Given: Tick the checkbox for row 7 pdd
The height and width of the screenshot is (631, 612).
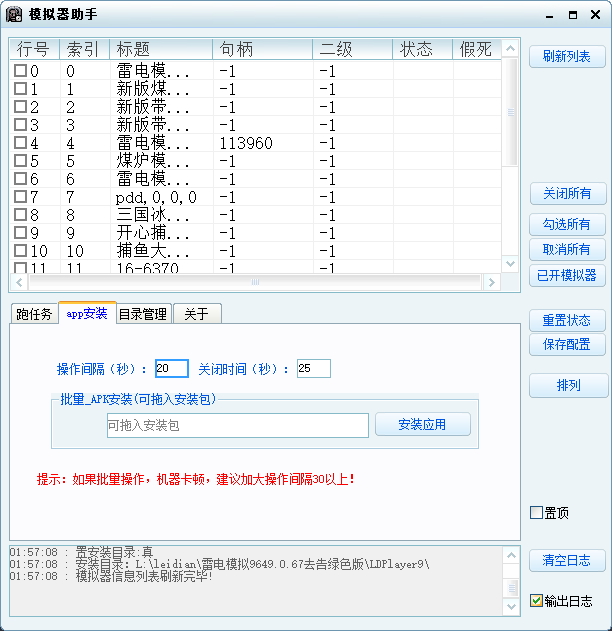Looking at the screenshot, I should [x=20, y=197].
